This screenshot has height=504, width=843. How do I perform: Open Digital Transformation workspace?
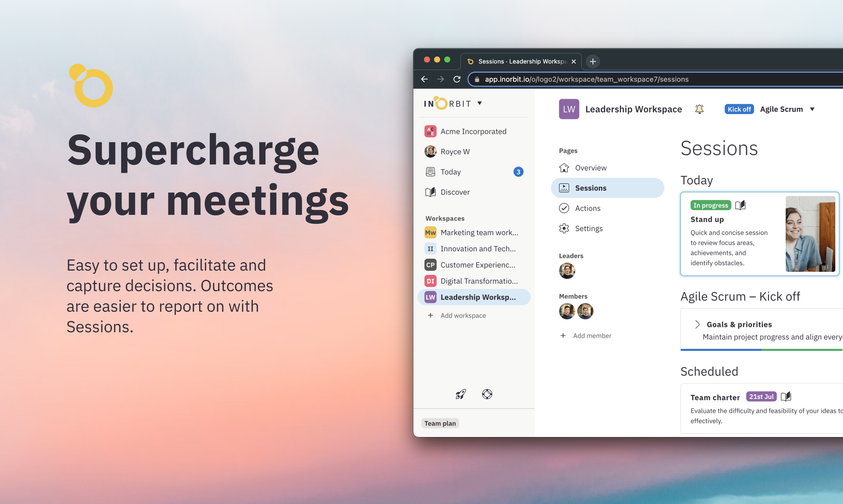pos(474,281)
